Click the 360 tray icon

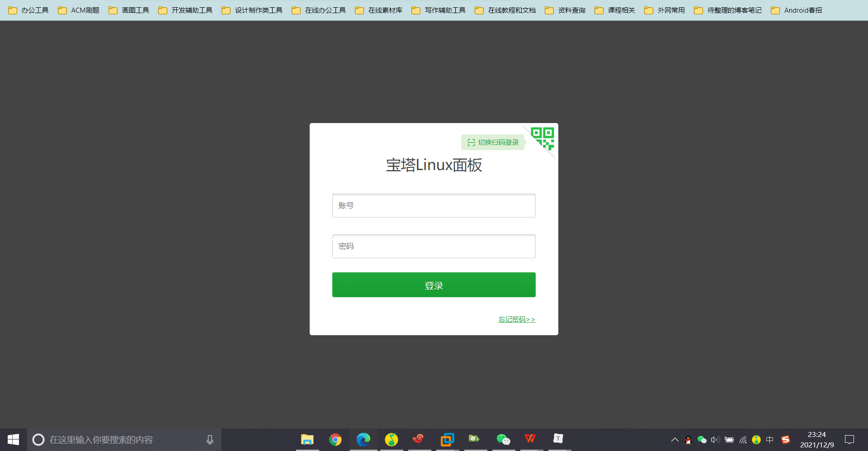point(756,440)
